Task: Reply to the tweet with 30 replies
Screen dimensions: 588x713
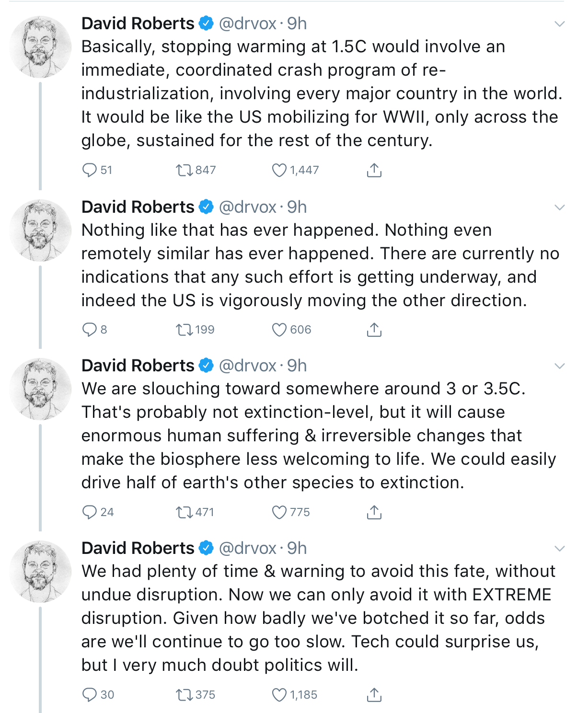Action: pyautogui.click(x=90, y=695)
